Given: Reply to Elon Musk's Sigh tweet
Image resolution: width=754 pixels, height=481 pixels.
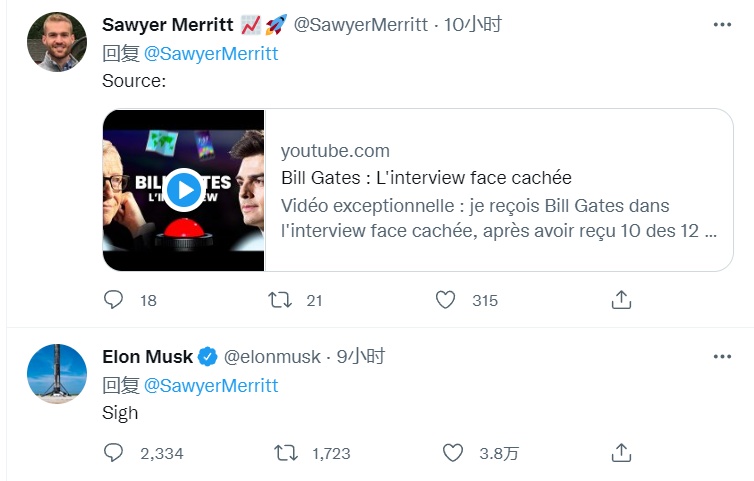Looking at the screenshot, I should (x=114, y=453).
